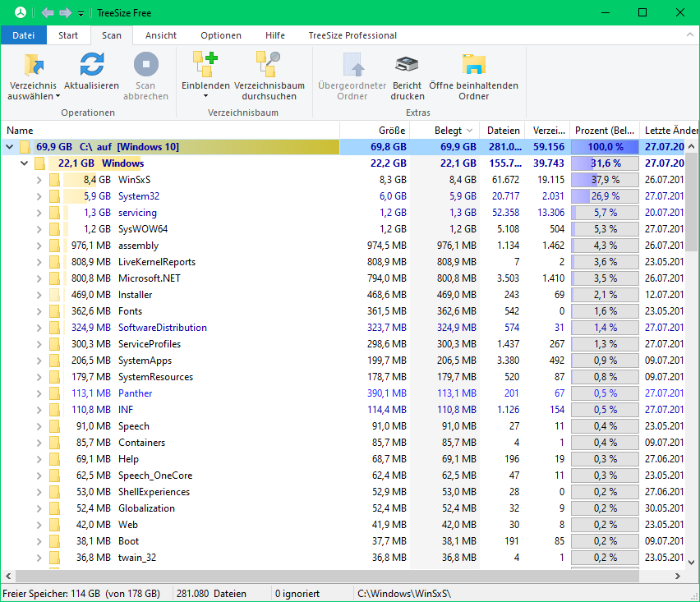Click Verzeichnisbaum durchsuchen icon
700x602 pixels.
click(269, 64)
